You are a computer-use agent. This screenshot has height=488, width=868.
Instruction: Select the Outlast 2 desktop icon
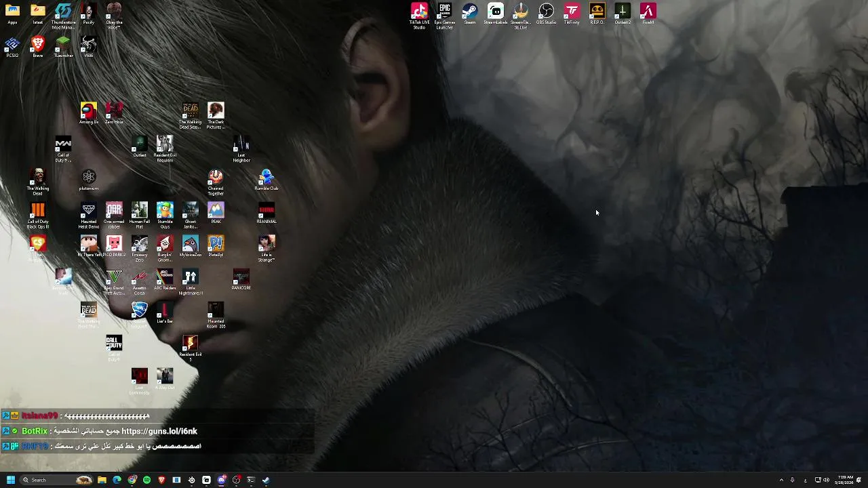tap(623, 14)
